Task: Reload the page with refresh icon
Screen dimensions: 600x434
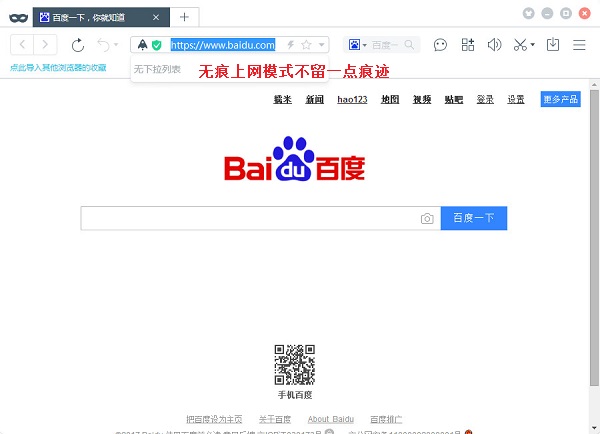Action: click(78, 45)
